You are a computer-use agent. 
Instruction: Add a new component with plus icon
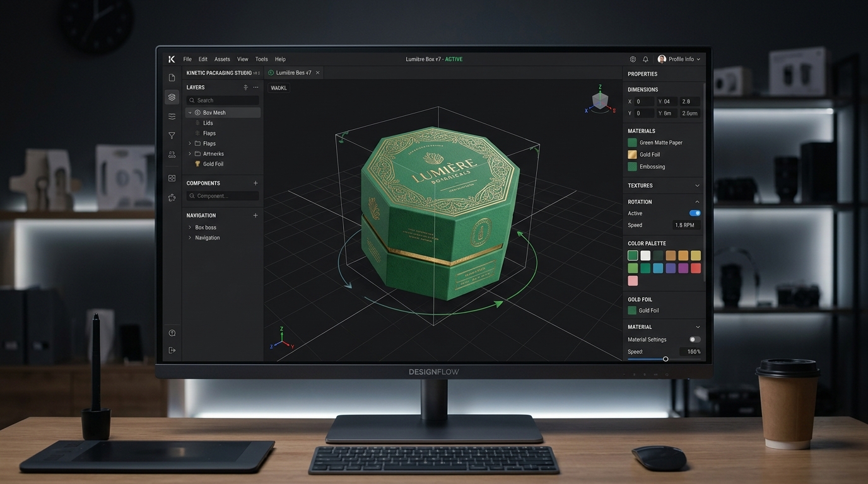pyautogui.click(x=255, y=183)
